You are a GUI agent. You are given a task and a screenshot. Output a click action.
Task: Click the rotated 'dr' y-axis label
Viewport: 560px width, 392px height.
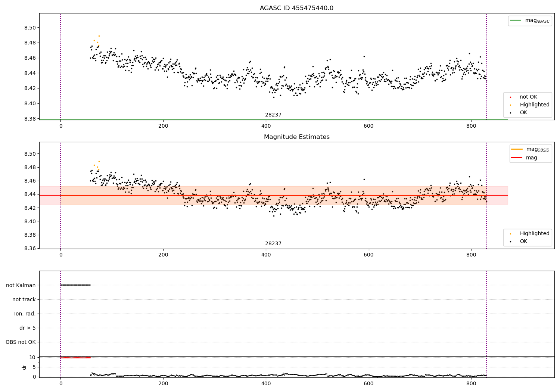(x=24, y=367)
